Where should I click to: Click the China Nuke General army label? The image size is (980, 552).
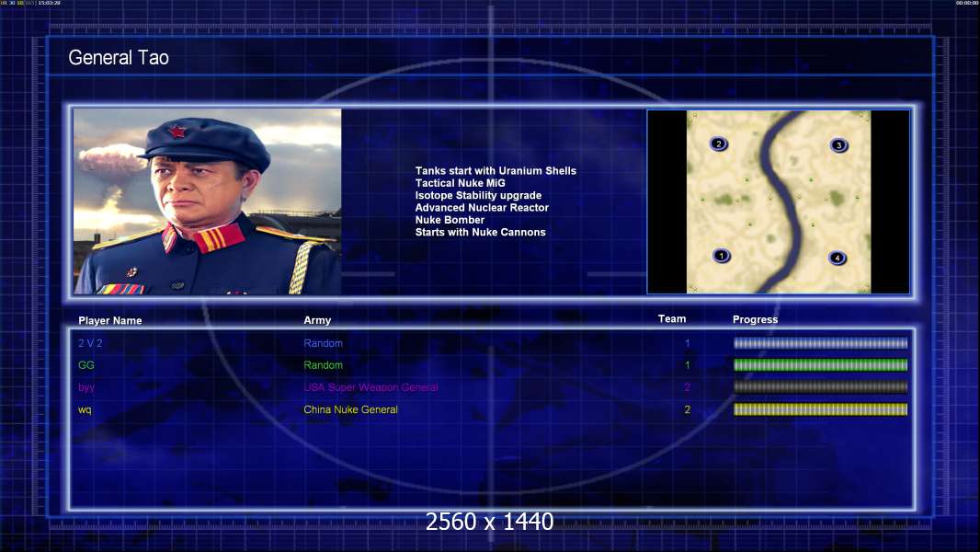pos(350,409)
